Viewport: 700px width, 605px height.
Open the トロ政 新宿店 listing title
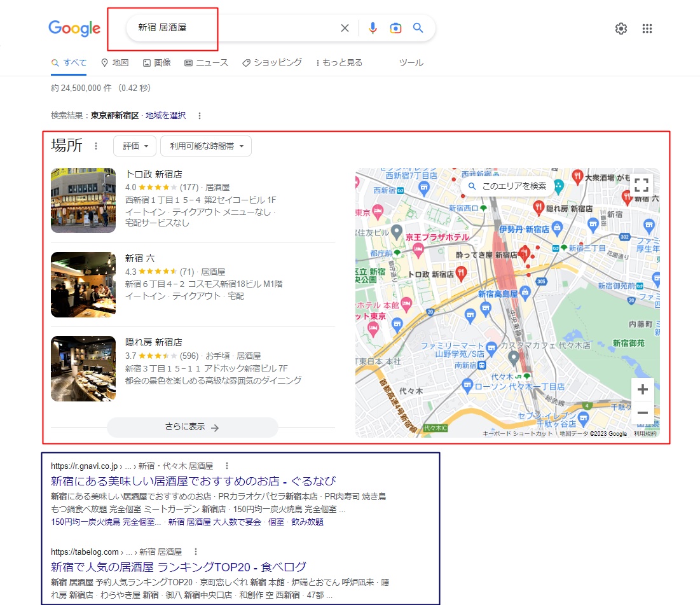click(154, 174)
